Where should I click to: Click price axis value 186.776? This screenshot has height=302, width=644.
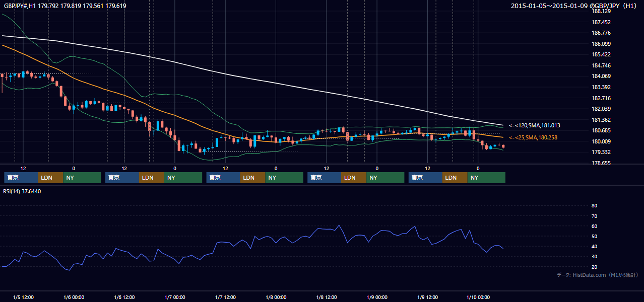[601, 33]
